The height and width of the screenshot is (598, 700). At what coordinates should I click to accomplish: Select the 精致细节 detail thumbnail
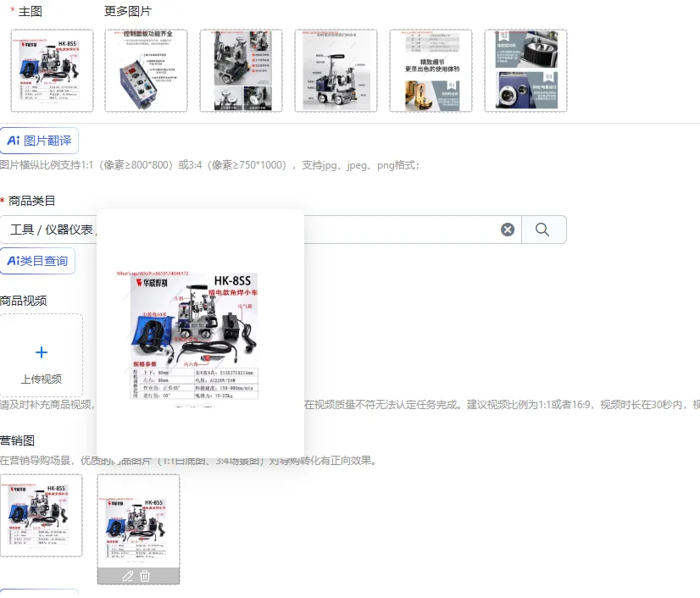point(431,70)
